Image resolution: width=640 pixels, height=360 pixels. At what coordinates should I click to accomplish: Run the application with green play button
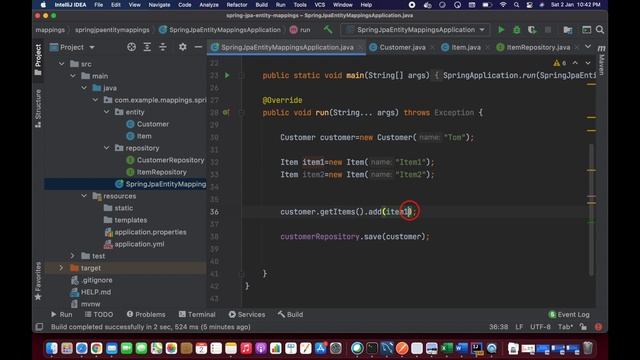click(x=501, y=30)
